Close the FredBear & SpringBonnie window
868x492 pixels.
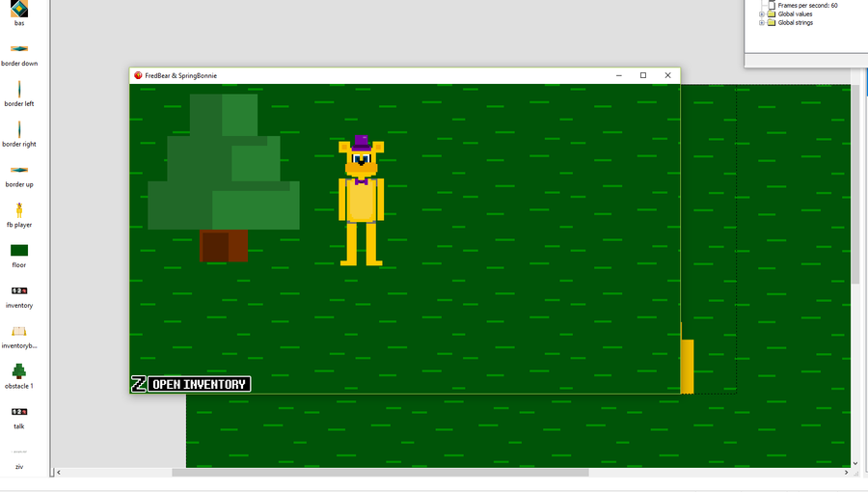667,75
